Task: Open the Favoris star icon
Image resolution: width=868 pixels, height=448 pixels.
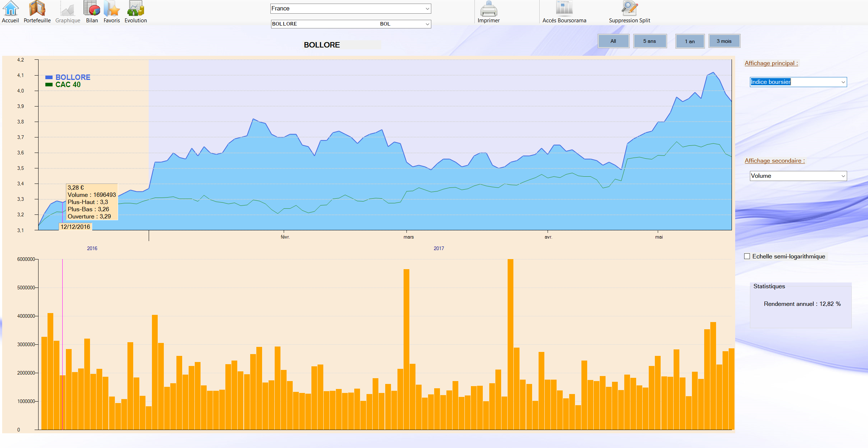Action: 112,8
